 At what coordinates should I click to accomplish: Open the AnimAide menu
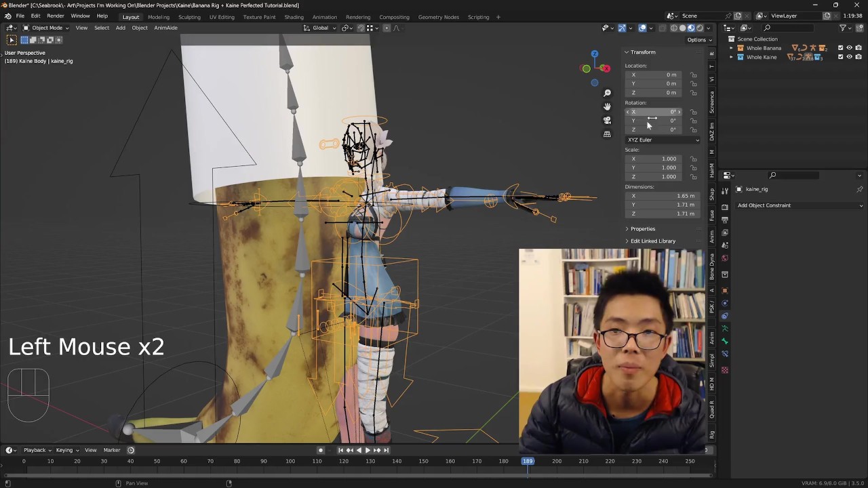coord(165,28)
